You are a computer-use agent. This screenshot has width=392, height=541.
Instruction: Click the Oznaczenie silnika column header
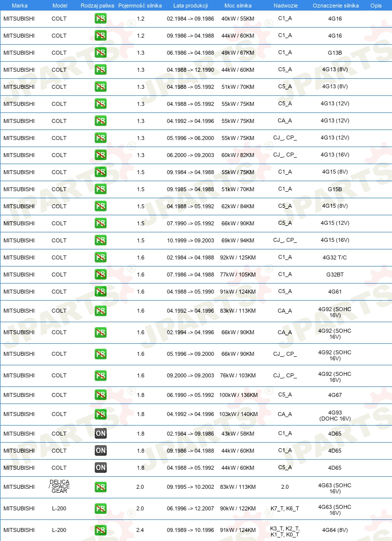pos(336,6)
